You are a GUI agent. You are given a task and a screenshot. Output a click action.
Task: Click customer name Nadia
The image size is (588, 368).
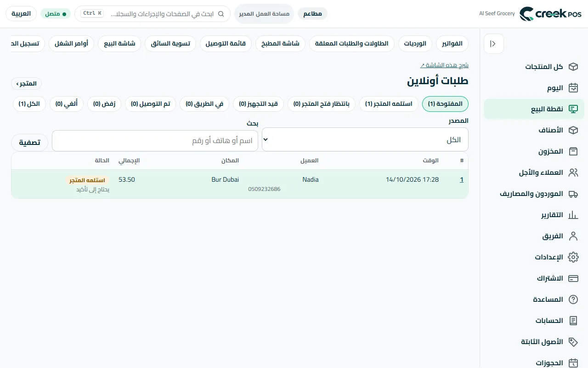point(311,180)
